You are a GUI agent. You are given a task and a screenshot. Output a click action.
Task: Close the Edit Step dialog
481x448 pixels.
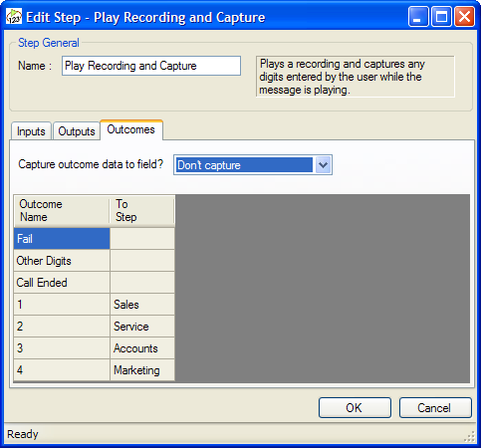coord(464,16)
